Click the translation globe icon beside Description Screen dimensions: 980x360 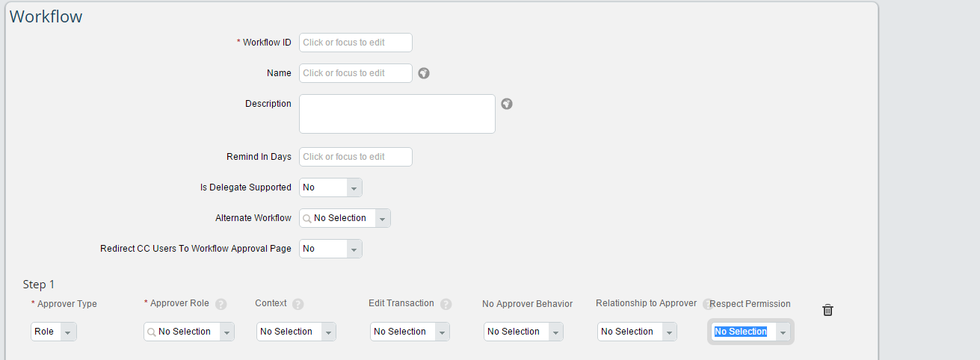507,104
